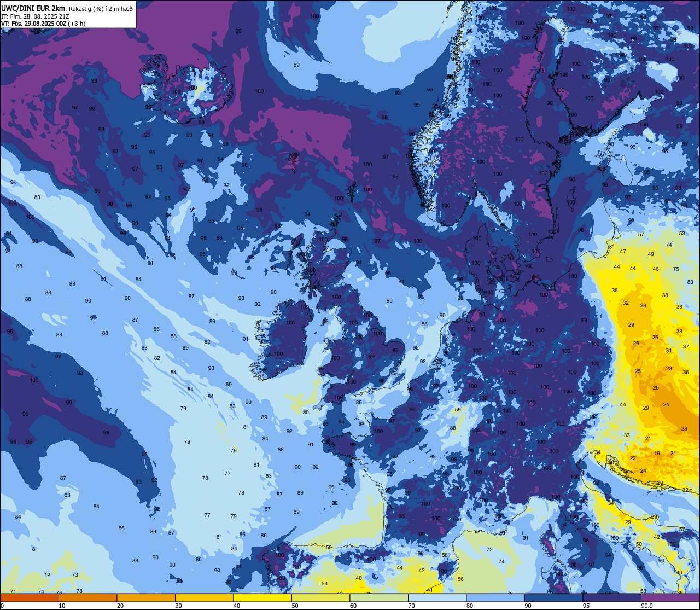700x610 pixels.
Task: Click the humidity value 56 on the map
Action: [460, 579]
